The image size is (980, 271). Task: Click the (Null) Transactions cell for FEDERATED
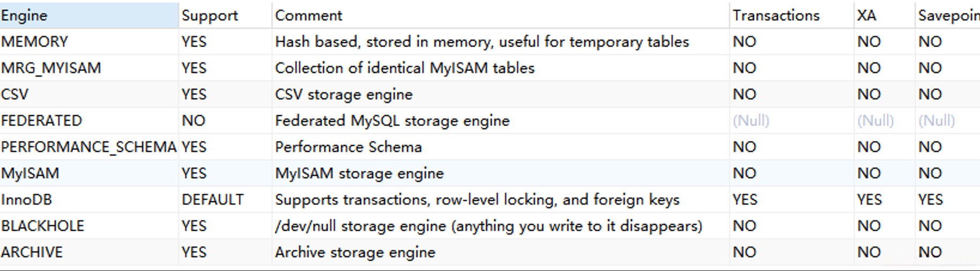(x=751, y=121)
